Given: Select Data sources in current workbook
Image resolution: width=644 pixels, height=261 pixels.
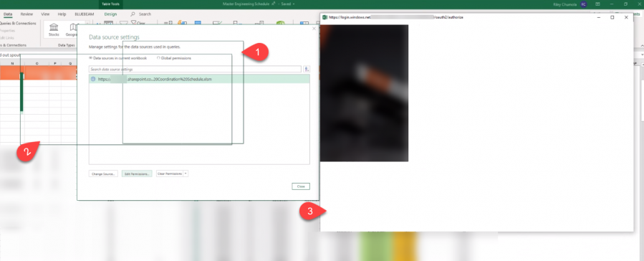Looking at the screenshot, I should pos(117,58).
